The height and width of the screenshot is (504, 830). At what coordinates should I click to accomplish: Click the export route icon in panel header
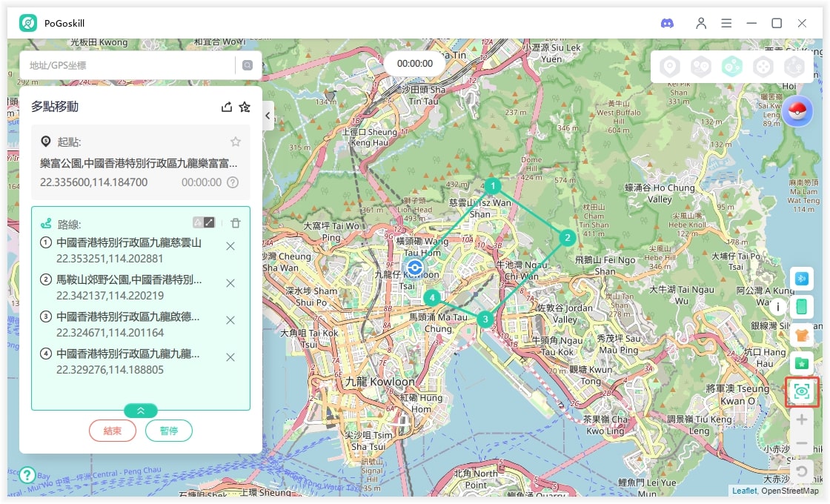point(227,107)
